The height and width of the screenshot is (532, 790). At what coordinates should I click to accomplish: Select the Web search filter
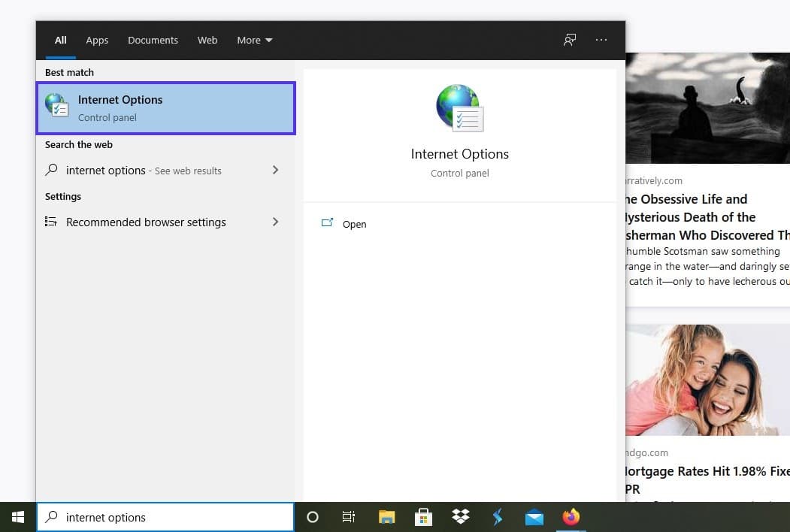click(x=207, y=40)
